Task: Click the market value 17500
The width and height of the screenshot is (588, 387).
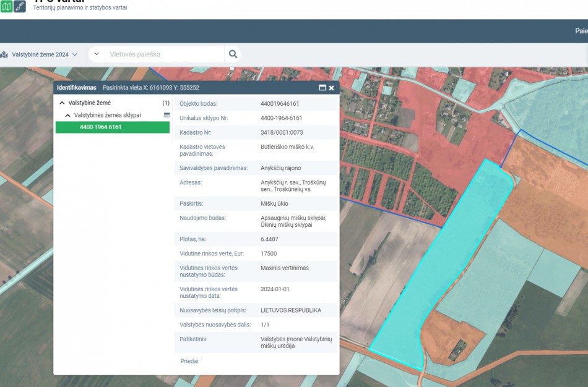Action: (x=269, y=253)
